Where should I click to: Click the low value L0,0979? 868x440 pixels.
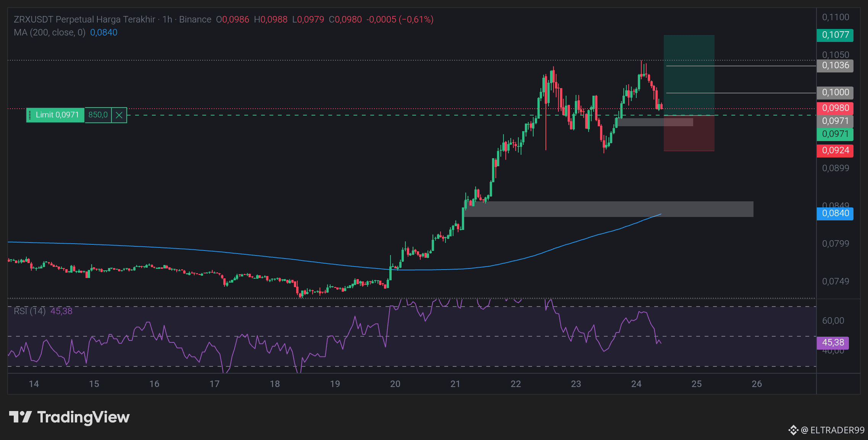click(x=308, y=19)
